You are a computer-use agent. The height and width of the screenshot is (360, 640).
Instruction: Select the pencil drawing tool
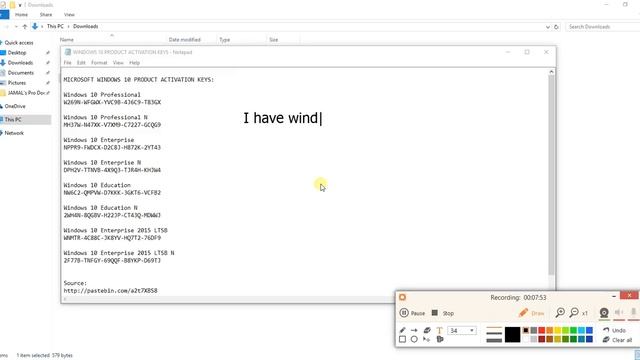(x=402, y=330)
